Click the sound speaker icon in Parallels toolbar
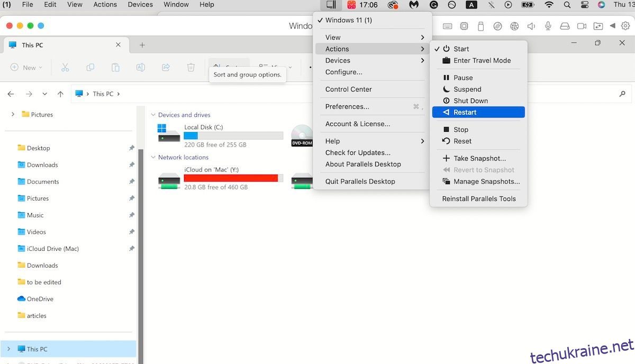 531,26
